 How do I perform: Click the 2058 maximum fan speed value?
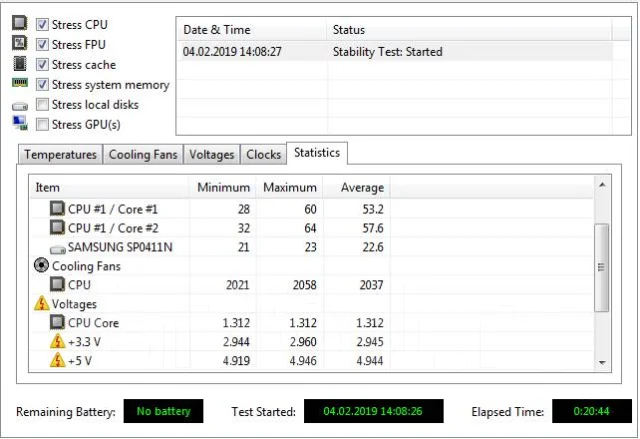pos(304,285)
